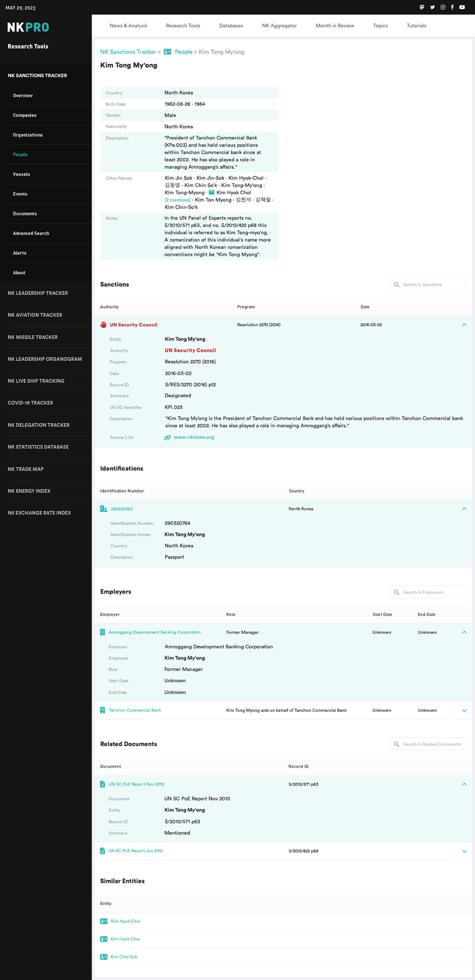Open the 2 mentions link
This screenshot has width=475, height=980.
click(x=178, y=200)
